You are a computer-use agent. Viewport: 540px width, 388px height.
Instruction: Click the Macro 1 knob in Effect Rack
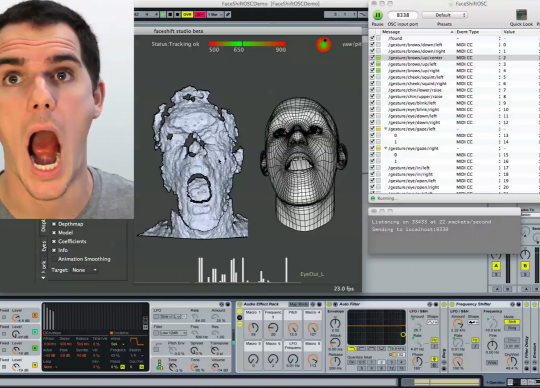pyautogui.click(x=253, y=327)
